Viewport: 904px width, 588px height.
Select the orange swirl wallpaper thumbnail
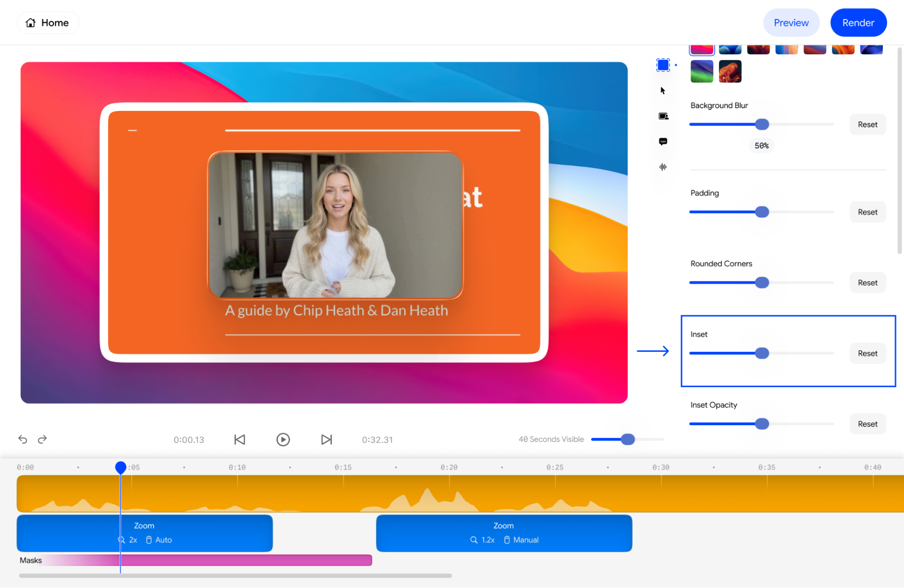(730, 71)
